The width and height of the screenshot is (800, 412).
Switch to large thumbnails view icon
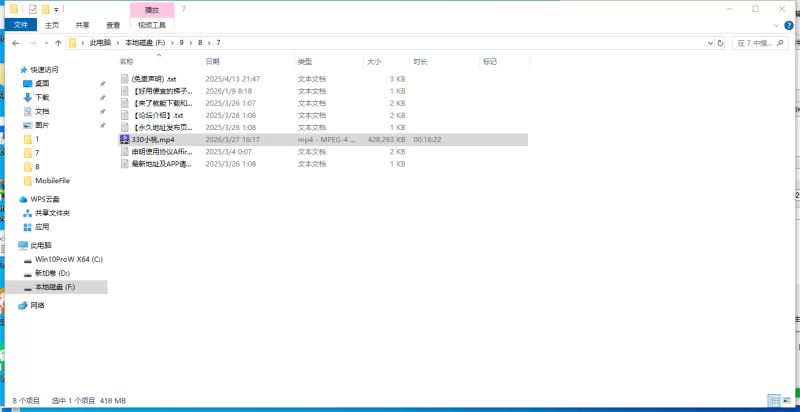click(x=787, y=401)
